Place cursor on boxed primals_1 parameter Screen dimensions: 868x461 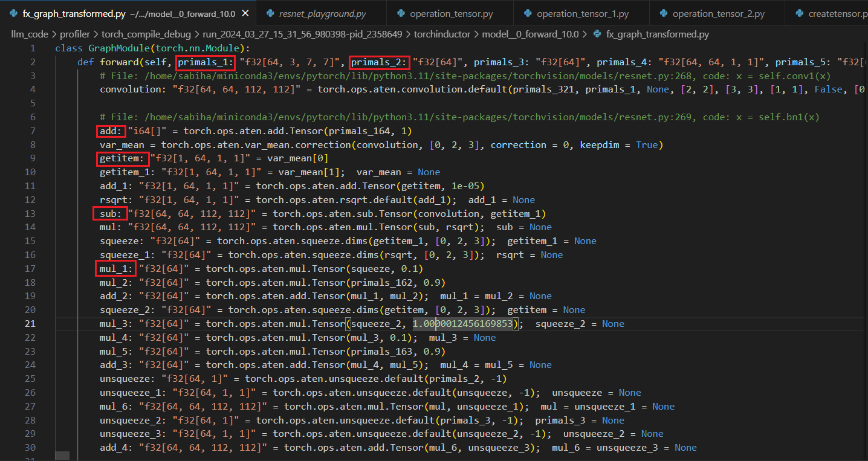206,62
